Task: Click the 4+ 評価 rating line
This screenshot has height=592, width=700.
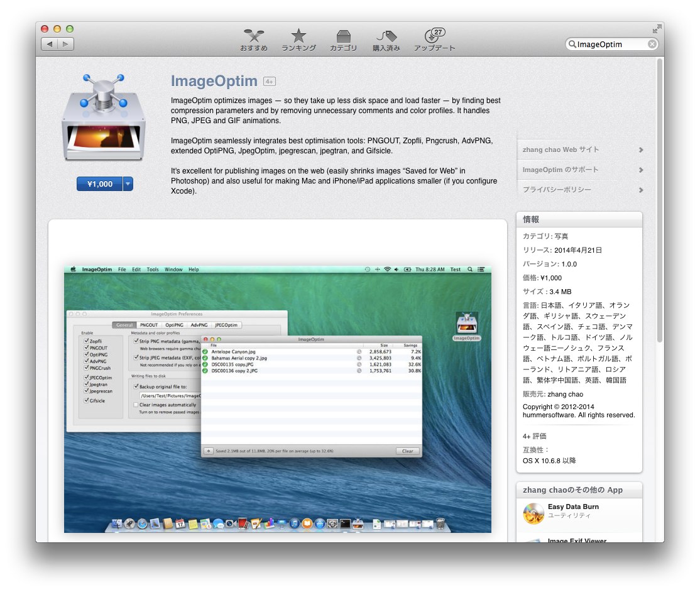Action: [x=534, y=436]
